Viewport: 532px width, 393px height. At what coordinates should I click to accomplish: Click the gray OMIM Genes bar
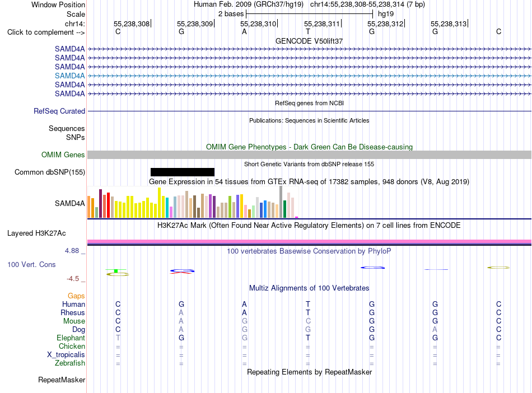(x=309, y=155)
